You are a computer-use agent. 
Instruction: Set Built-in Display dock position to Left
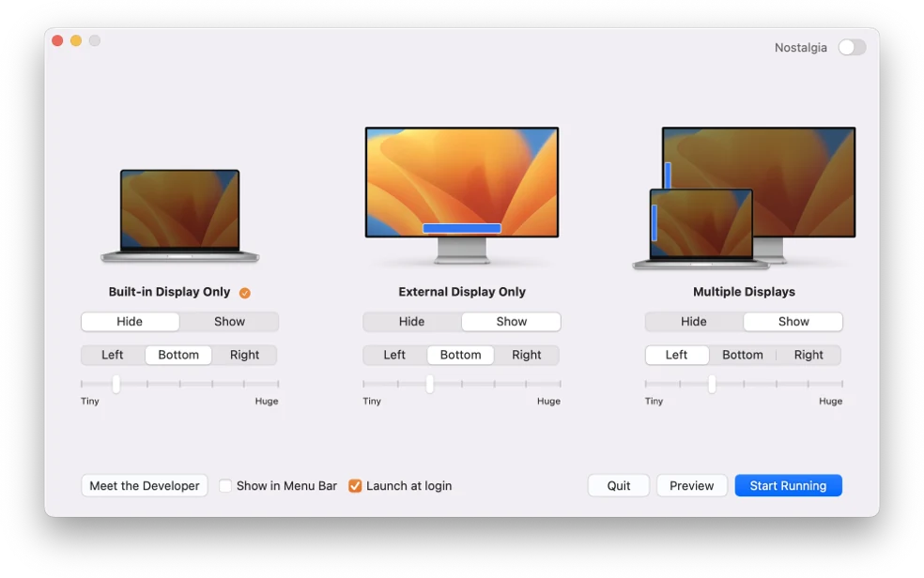[113, 356]
